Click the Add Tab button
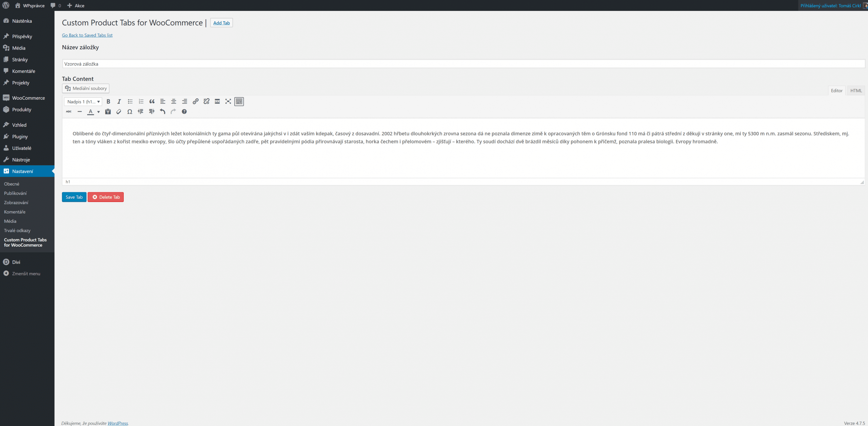Viewport: 868px width, 426px height. click(x=221, y=23)
